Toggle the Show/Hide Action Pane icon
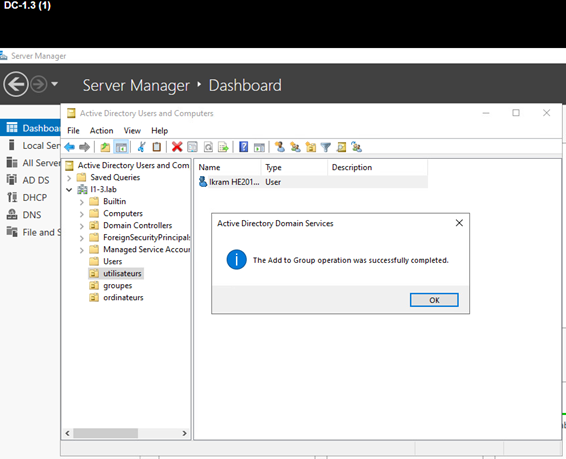Viewport: 566px width, 459px height. coord(259,147)
